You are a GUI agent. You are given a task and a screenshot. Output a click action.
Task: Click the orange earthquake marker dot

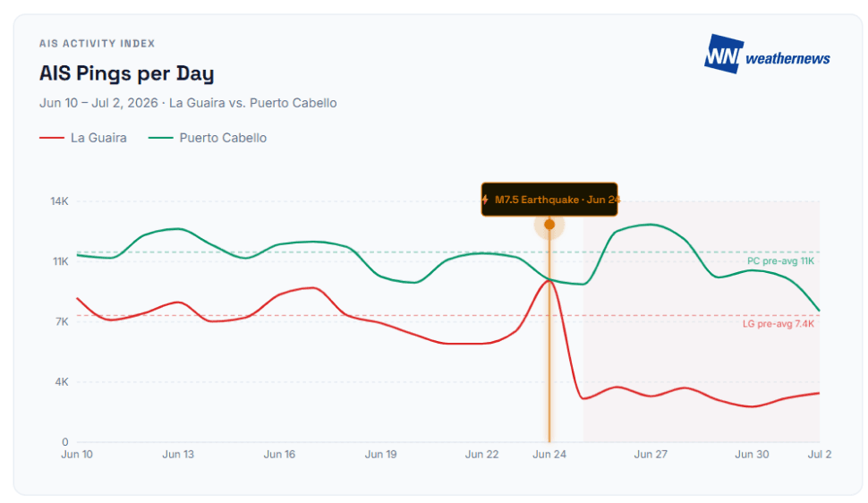pos(549,225)
